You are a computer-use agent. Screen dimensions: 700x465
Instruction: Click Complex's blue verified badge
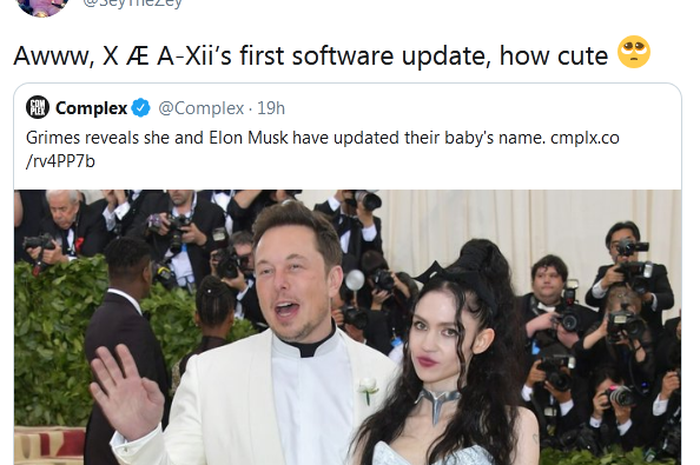click(x=142, y=108)
